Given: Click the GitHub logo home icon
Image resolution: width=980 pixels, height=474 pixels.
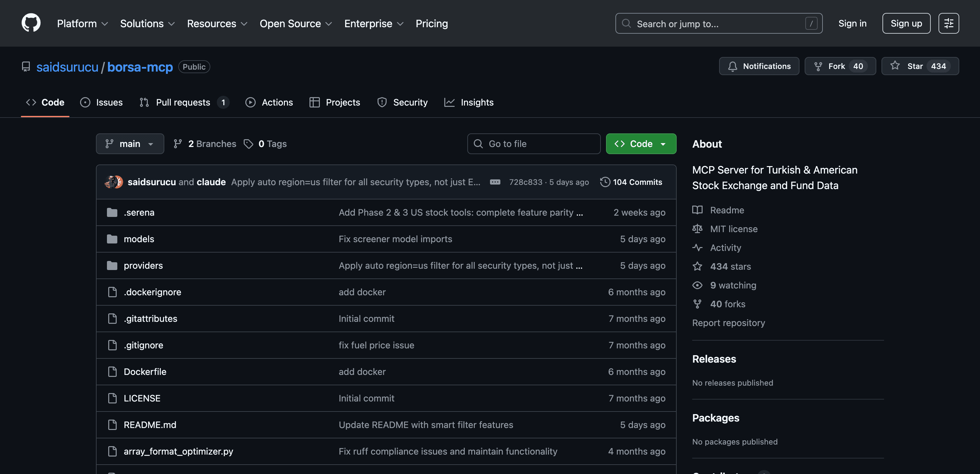Looking at the screenshot, I should pyautogui.click(x=31, y=23).
